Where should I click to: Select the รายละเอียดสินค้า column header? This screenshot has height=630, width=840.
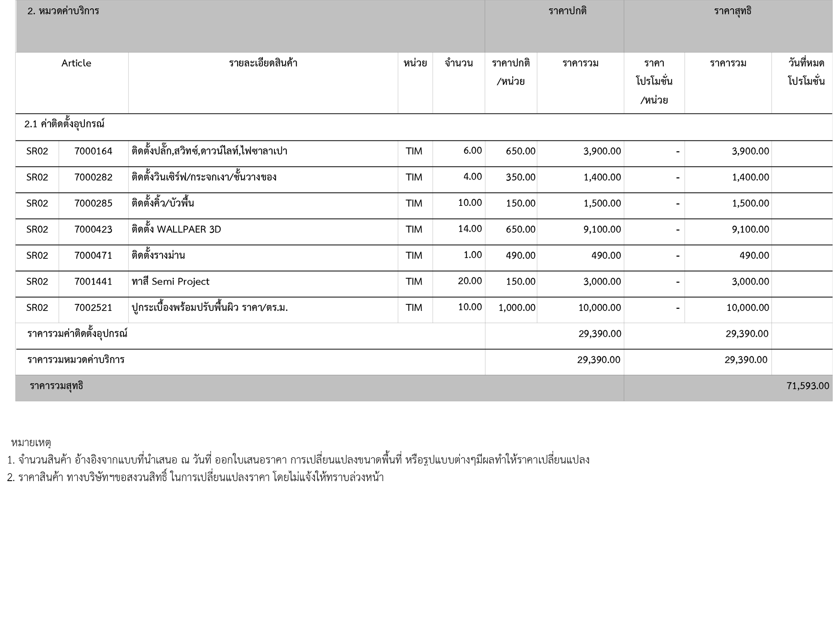[x=263, y=63]
